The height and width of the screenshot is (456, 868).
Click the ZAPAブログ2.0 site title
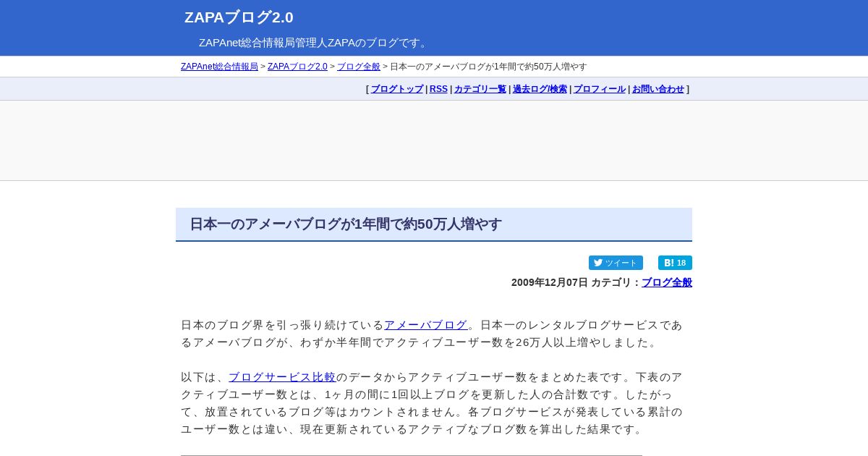pos(239,17)
